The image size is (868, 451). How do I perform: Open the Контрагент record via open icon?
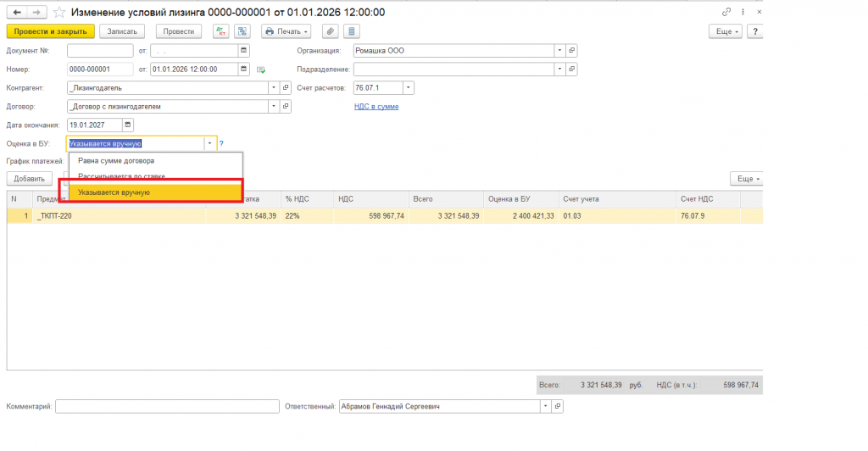click(x=286, y=87)
